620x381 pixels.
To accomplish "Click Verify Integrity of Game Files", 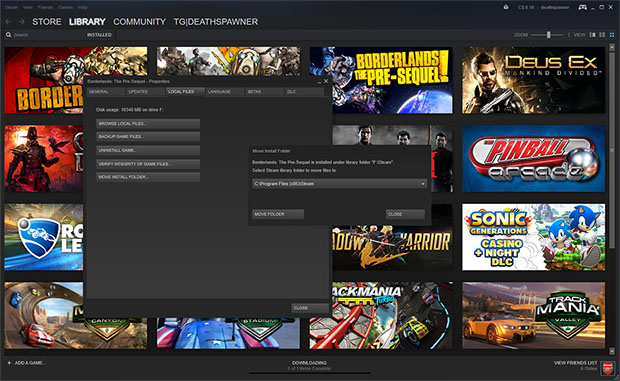I will click(x=148, y=164).
